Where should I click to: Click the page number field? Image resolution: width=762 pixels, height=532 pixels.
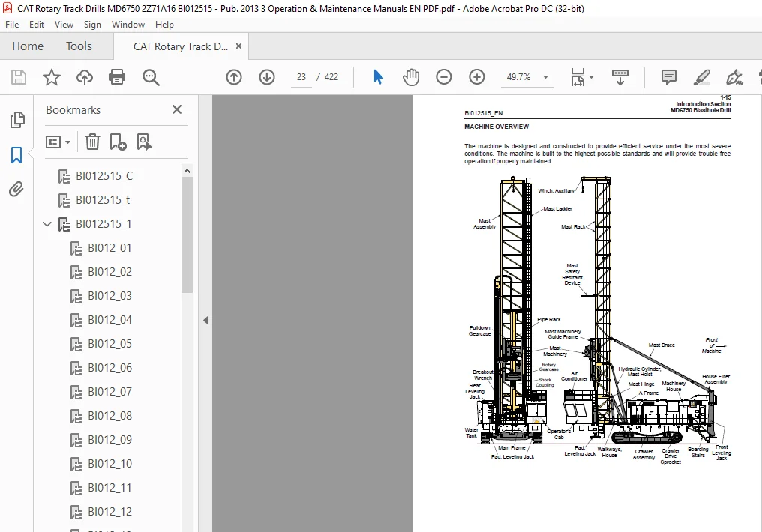(x=301, y=77)
